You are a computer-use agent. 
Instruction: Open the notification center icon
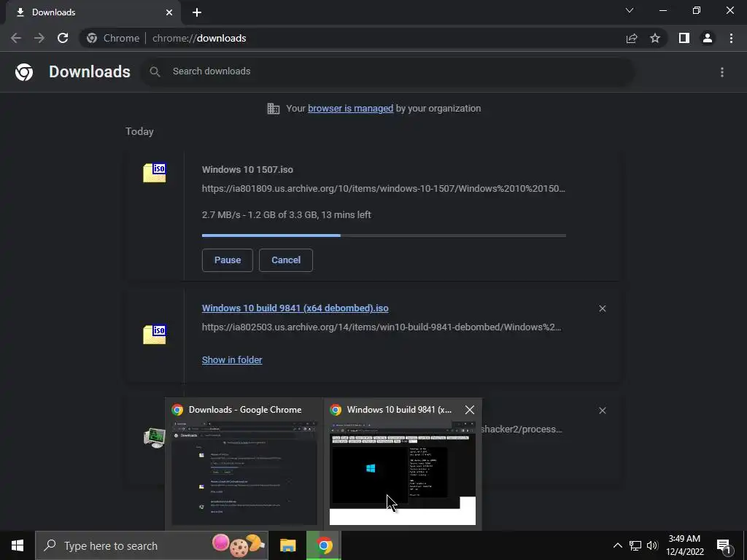[x=724, y=546]
